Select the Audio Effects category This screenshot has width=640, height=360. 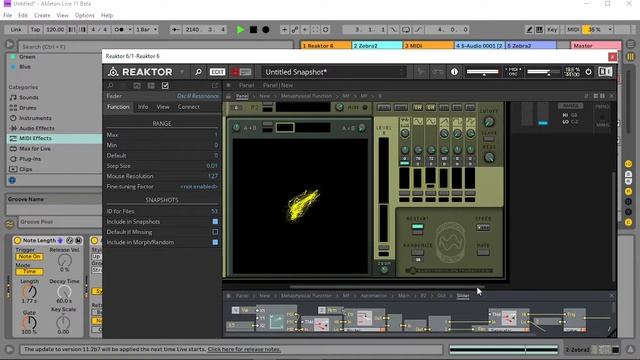tap(37, 128)
